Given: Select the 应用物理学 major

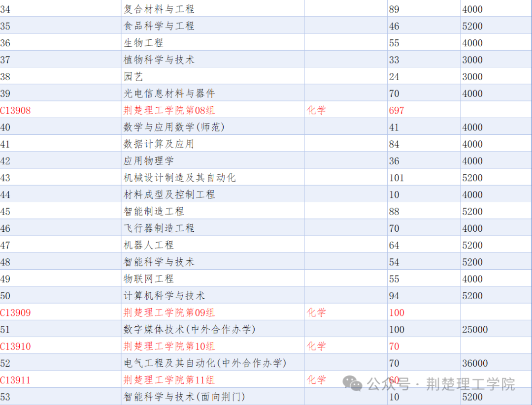Looking at the screenshot, I should (149, 160).
